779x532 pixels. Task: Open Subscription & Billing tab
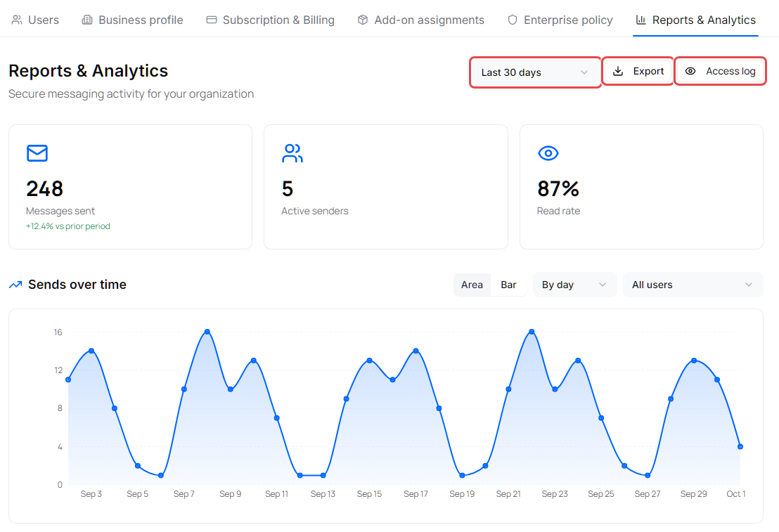[270, 20]
